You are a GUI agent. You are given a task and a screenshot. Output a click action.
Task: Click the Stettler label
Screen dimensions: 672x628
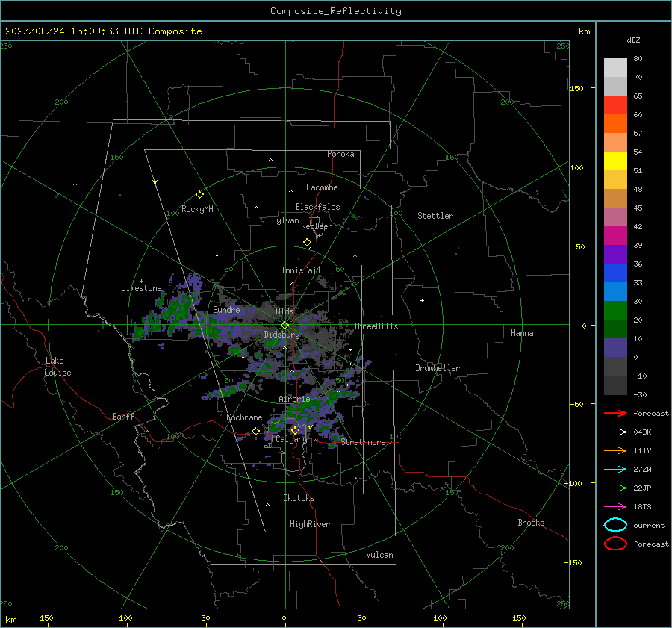(x=435, y=216)
